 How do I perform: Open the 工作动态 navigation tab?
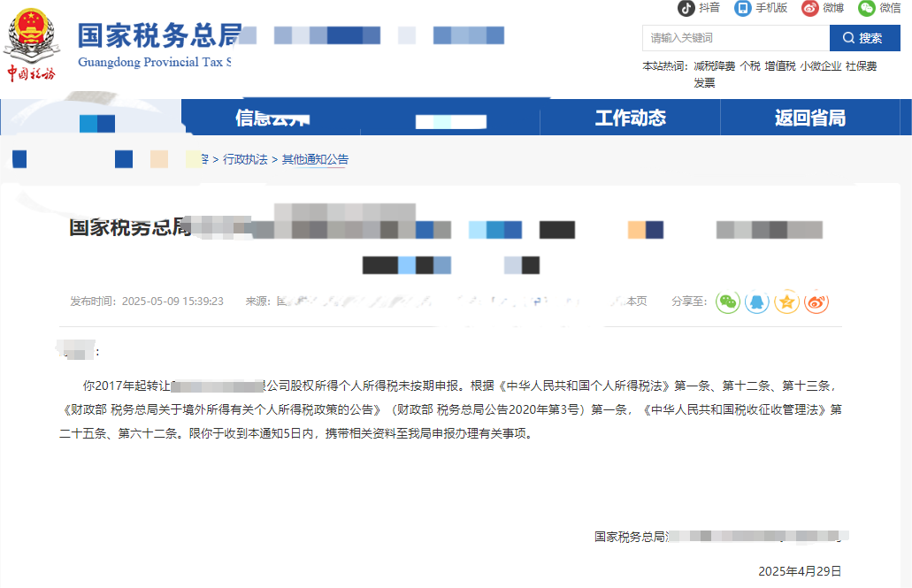tap(631, 118)
